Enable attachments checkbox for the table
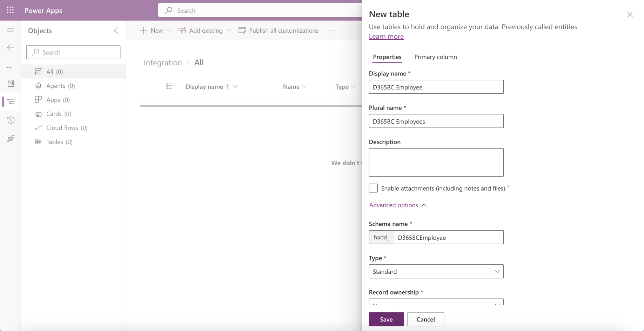The width and height of the screenshot is (644, 331). pos(373,188)
